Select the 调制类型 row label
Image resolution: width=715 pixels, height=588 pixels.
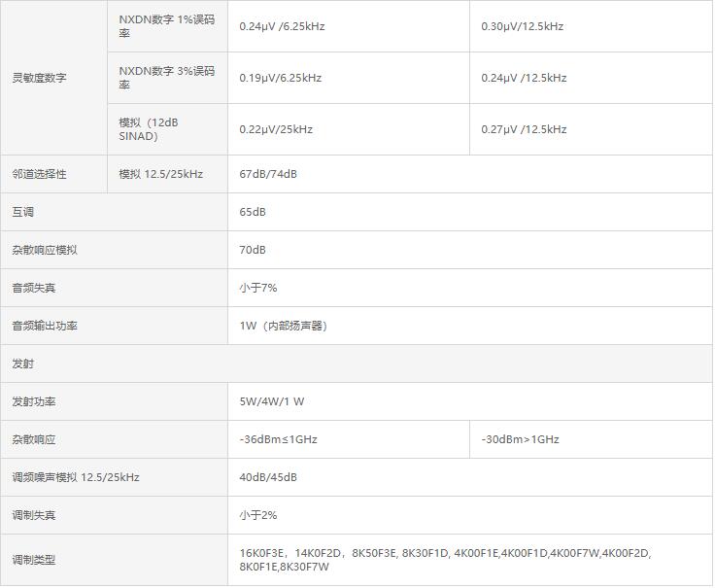(33, 560)
